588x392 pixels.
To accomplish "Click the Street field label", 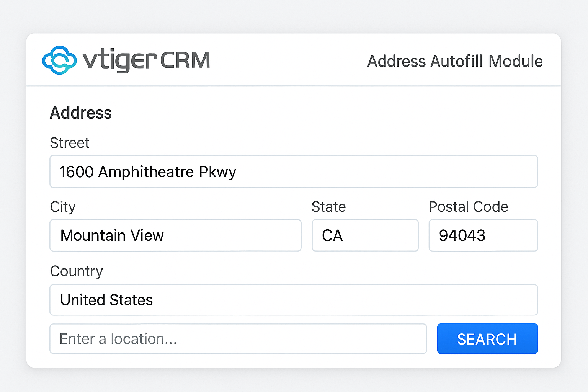I will tap(69, 143).
